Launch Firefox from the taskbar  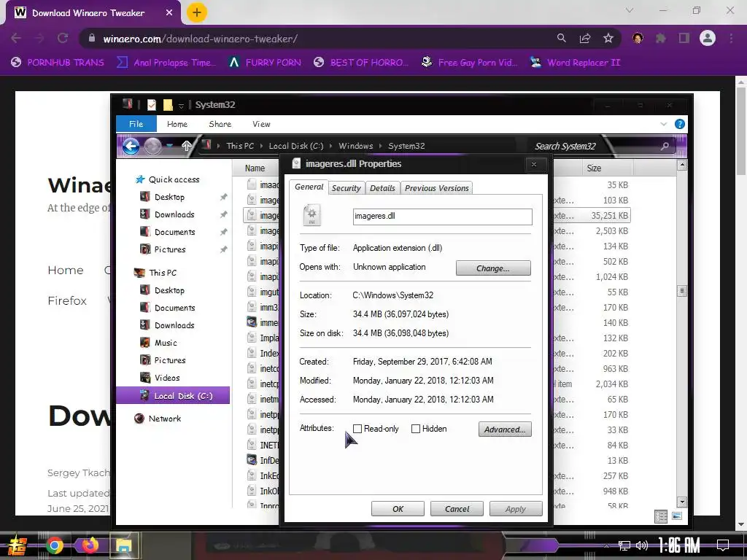pos(90,545)
